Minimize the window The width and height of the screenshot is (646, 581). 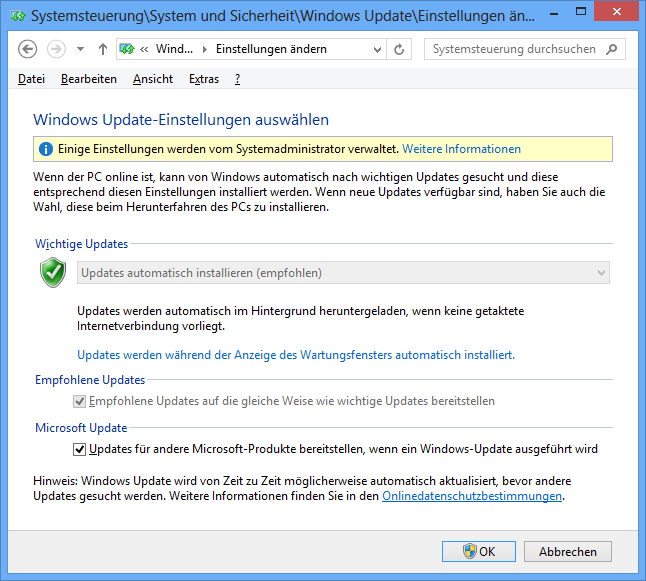pyautogui.click(x=554, y=14)
